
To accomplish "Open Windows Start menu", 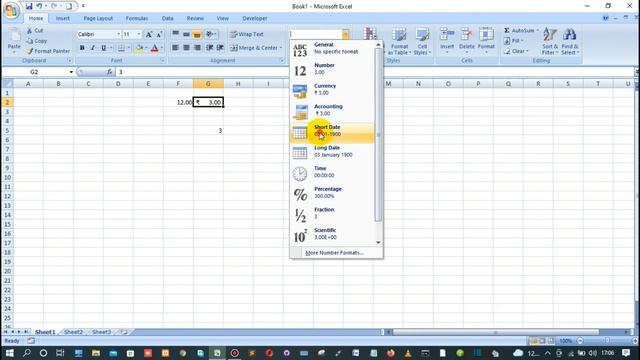I will coord(9,353).
